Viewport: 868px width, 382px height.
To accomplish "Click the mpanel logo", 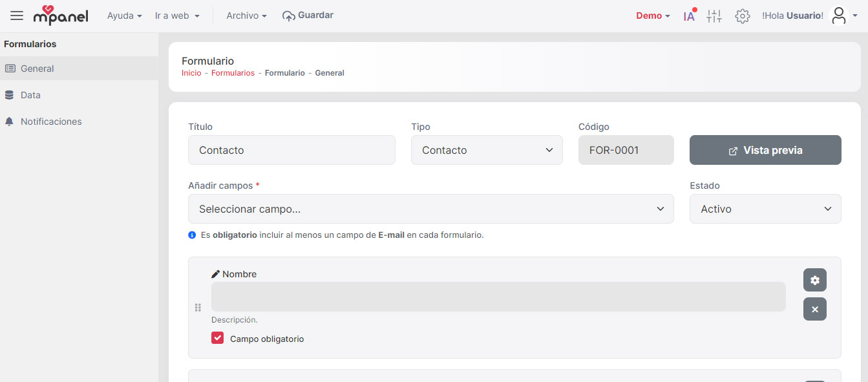I will [x=61, y=16].
